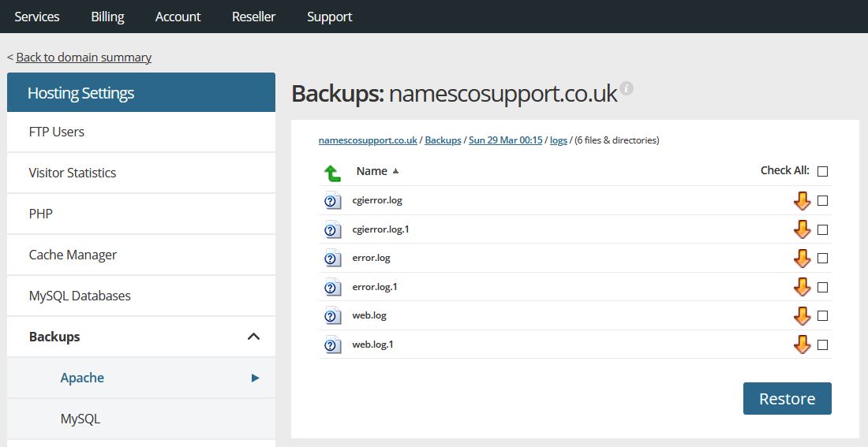Open Cache Manager in sidebar

[x=141, y=255]
